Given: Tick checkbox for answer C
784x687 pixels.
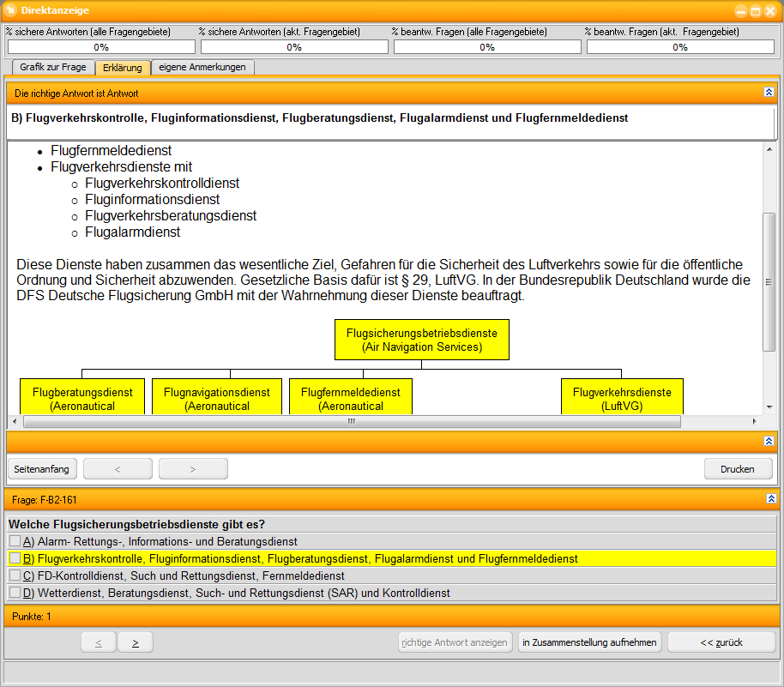Looking at the screenshot, I should (x=15, y=575).
